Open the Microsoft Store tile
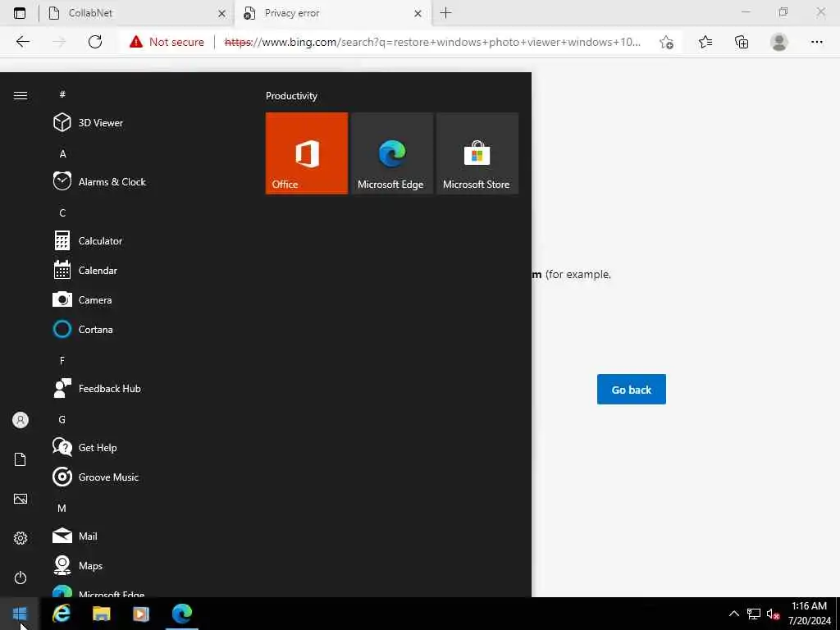The width and height of the screenshot is (840, 630). 477,153
